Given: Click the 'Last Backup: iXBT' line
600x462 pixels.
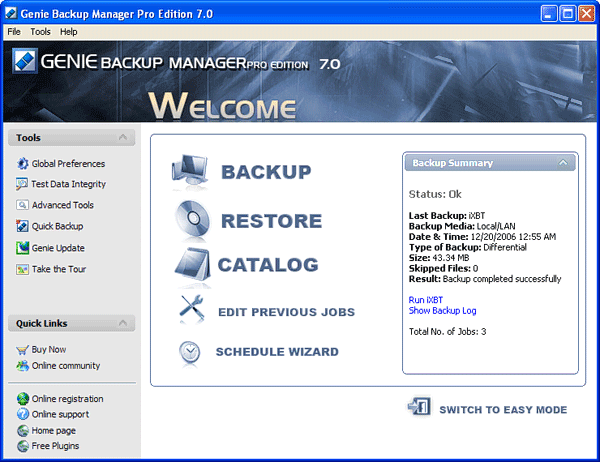Looking at the screenshot, I should coord(447,215).
